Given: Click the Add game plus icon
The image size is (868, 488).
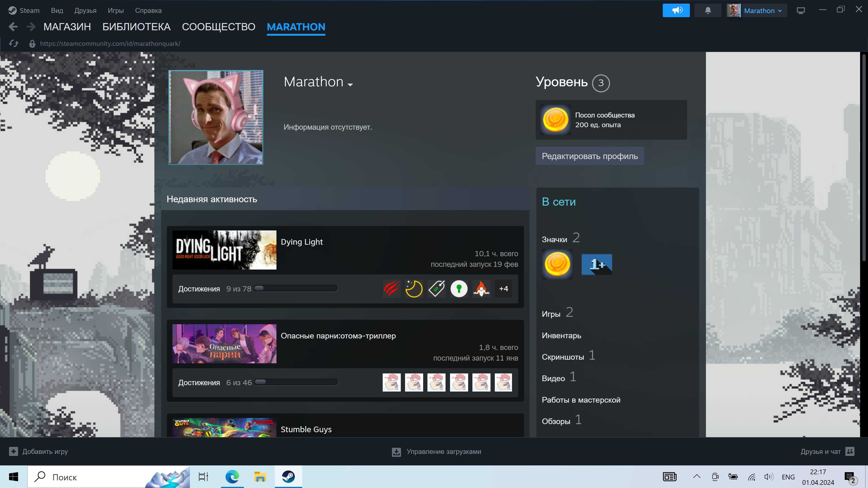Looking at the screenshot, I should click(x=14, y=451).
